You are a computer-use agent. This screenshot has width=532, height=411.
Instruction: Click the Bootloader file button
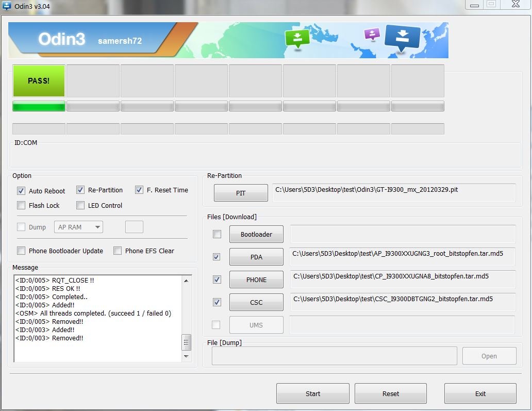(x=256, y=234)
